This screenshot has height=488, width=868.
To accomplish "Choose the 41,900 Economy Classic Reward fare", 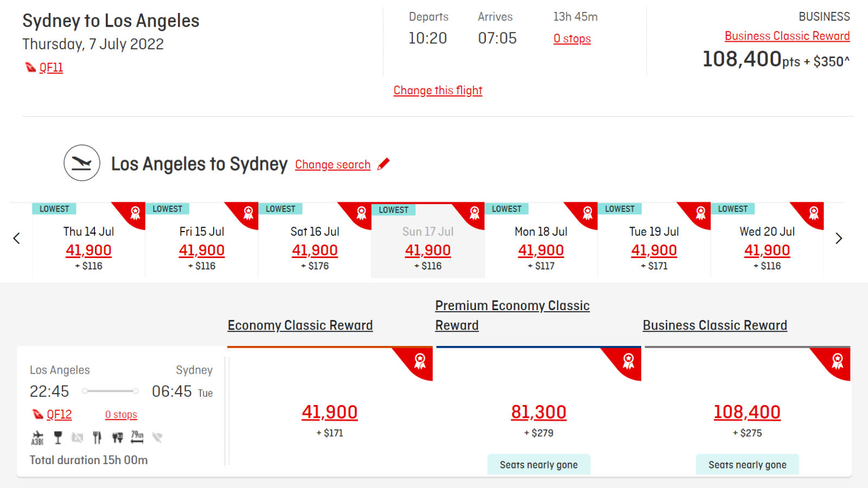I will pos(330,412).
